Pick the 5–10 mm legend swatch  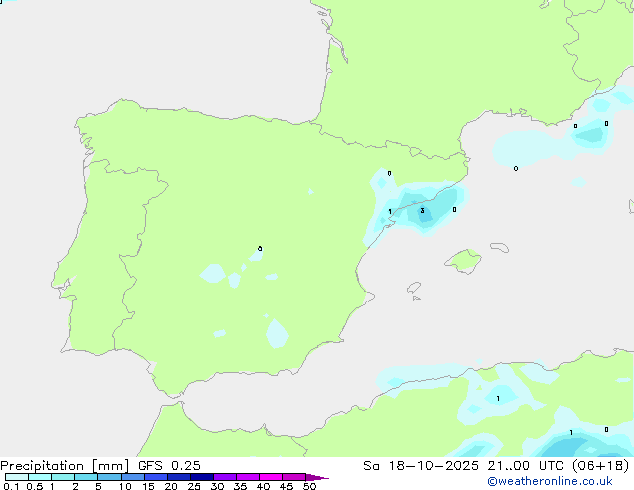pos(109,477)
